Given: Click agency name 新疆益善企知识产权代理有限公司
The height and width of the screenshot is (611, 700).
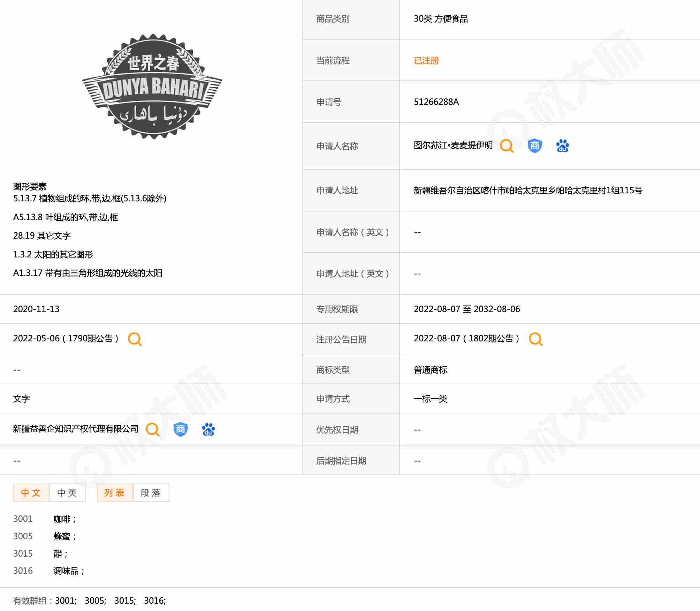Looking at the screenshot, I should coord(76,429).
